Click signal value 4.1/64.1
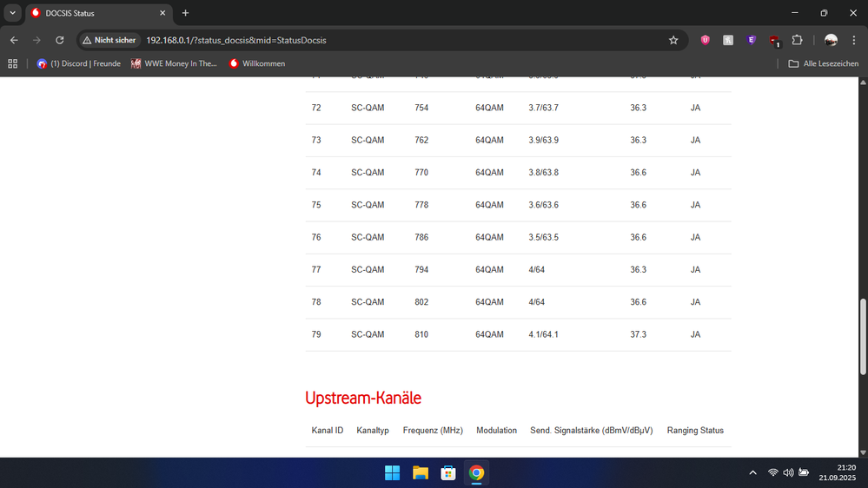The width and height of the screenshot is (868, 488). pos(543,334)
